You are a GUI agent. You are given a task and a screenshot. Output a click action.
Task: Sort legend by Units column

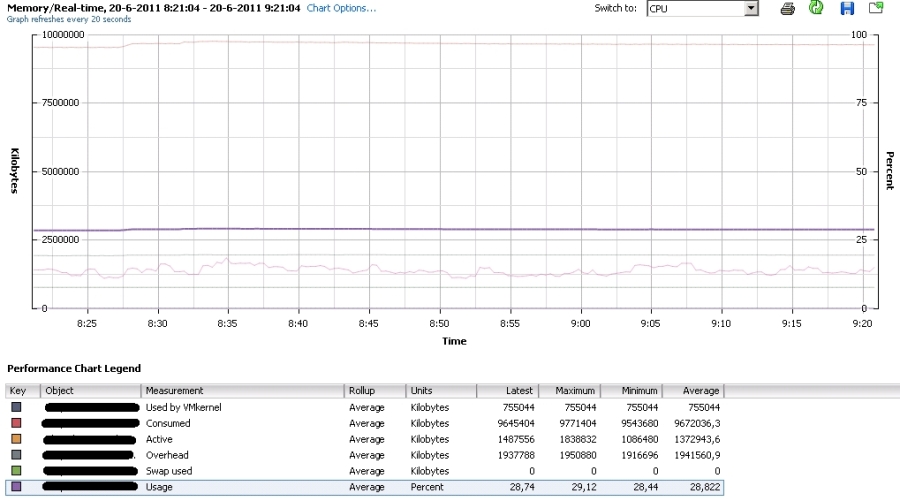coord(441,391)
